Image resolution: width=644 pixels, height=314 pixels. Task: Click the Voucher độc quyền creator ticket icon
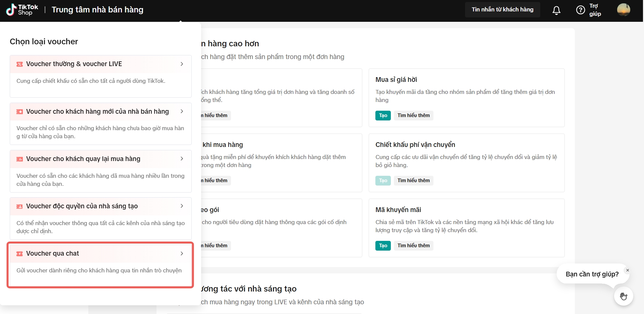[x=20, y=206]
